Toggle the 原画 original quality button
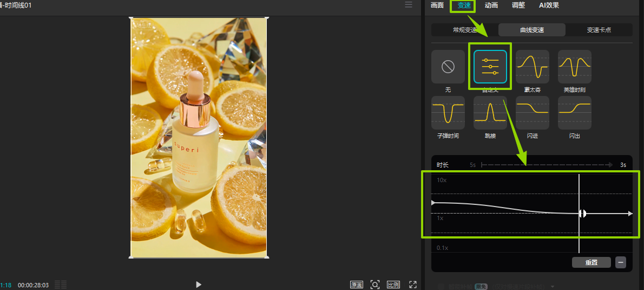The width and height of the screenshot is (644, 290). [356, 285]
